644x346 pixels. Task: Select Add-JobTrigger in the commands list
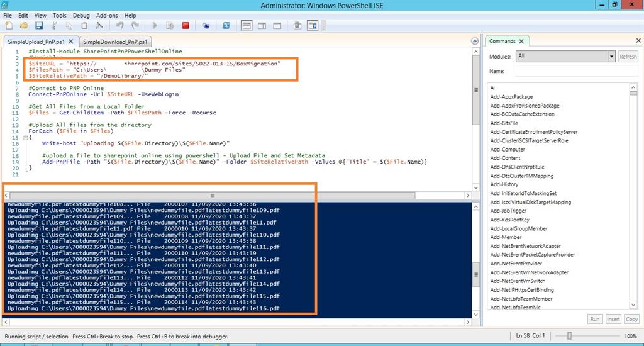pos(508,210)
